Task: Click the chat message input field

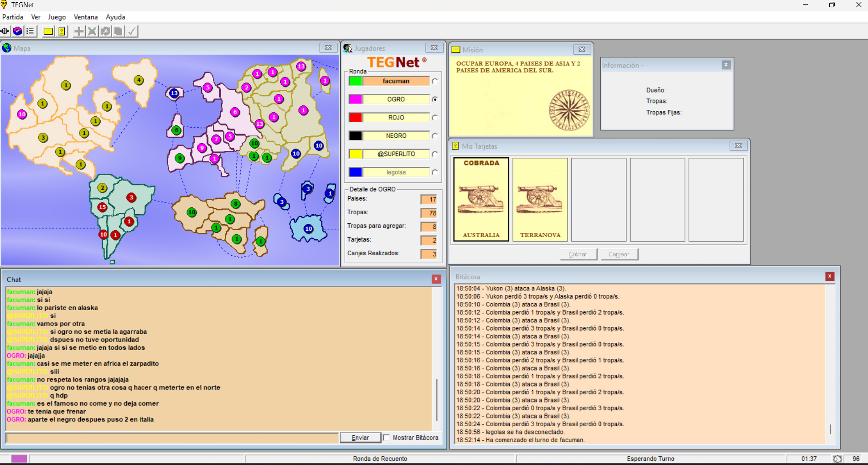Action: point(172,438)
